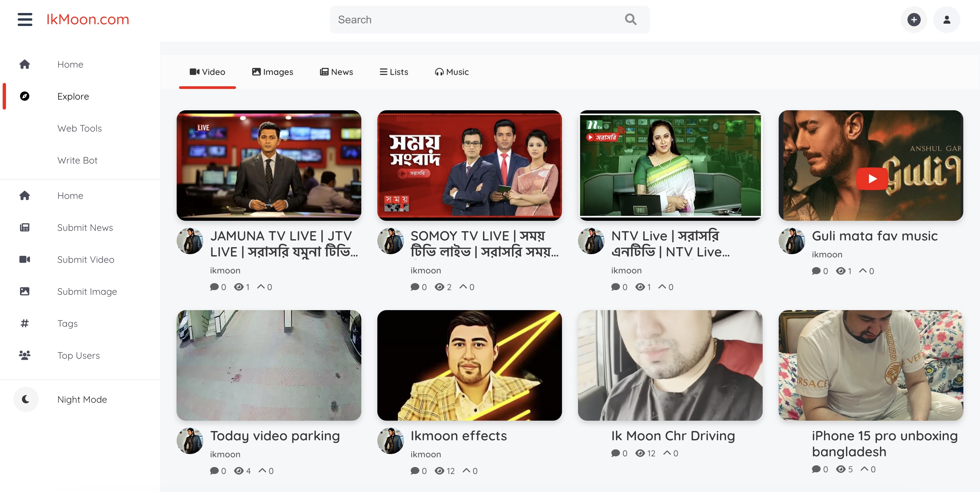Click on iPhone 15 pro unboxing thumbnail
This screenshot has height=492, width=980.
871,365
